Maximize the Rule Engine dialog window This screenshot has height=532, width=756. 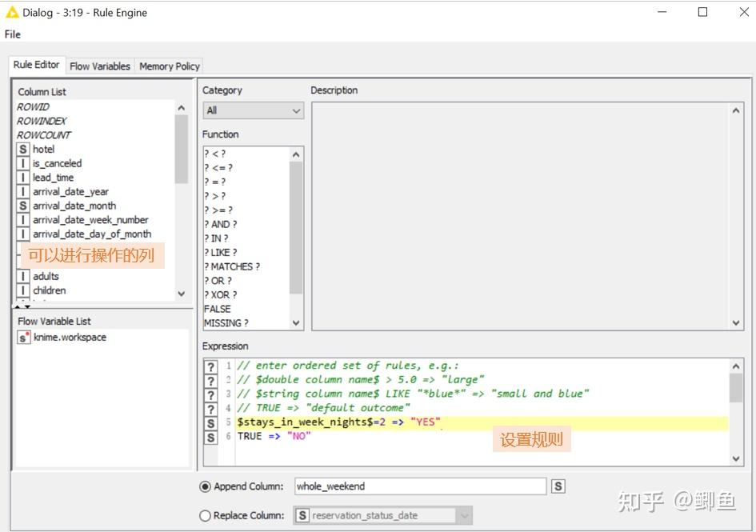[x=703, y=12]
